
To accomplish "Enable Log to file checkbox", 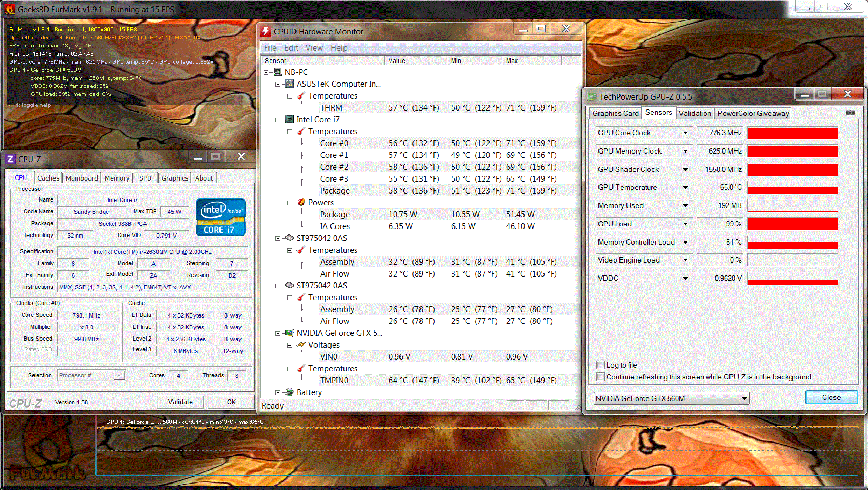I will click(601, 365).
